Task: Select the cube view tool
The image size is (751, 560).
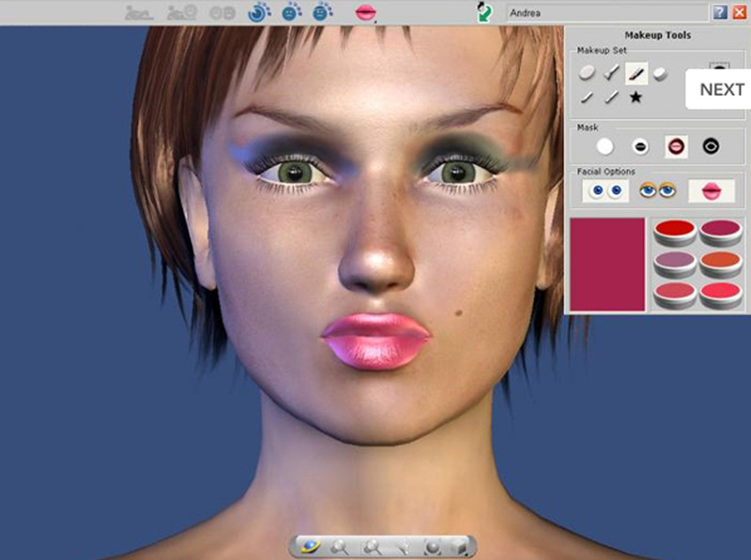Action: click(460, 547)
